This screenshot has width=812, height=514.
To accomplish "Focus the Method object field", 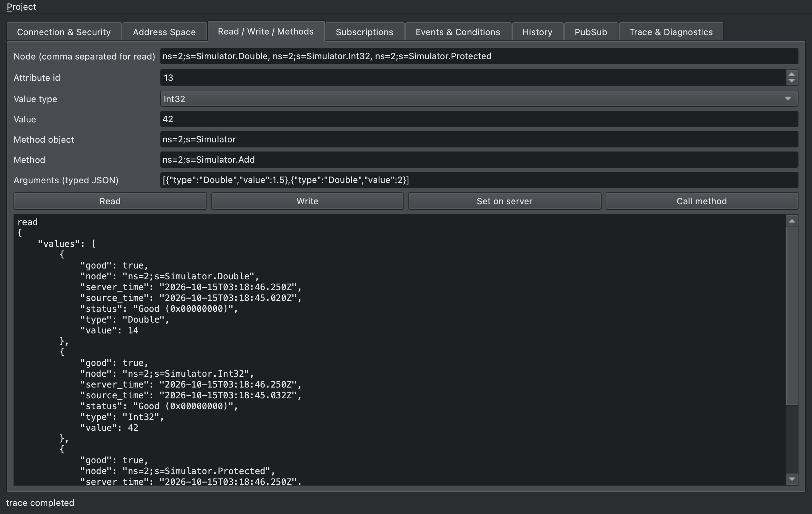I will pyautogui.click(x=479, y=139).
